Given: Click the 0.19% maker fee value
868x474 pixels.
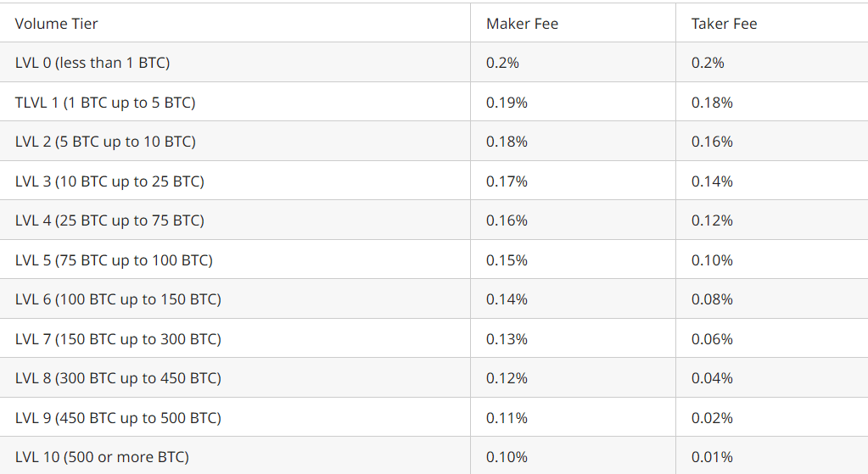Looking at the screenshot, I should [x=507, y=103].
